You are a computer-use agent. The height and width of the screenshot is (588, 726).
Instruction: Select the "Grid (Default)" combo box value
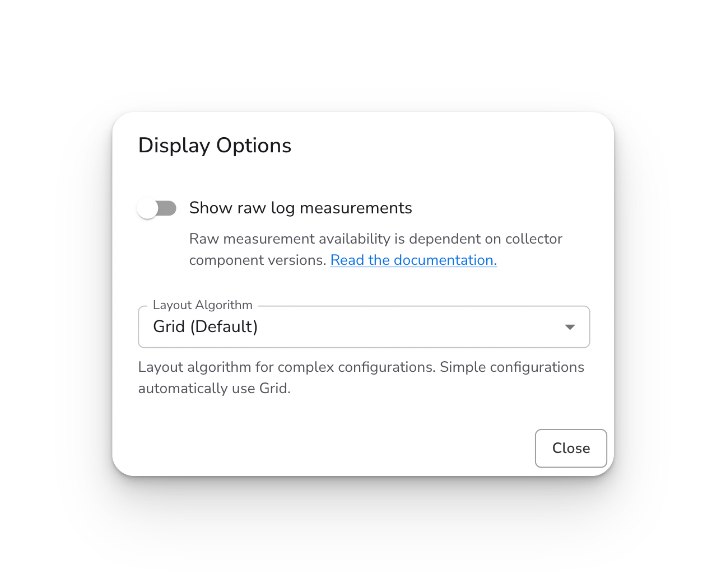[205, 326]
